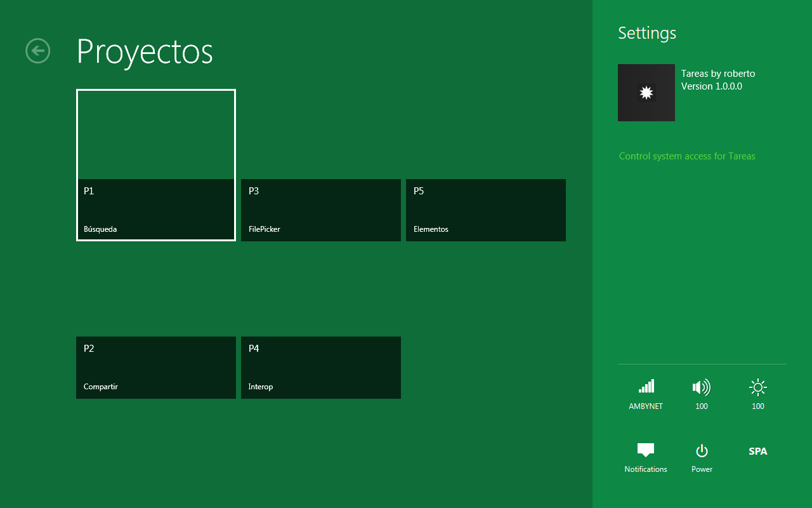Open the Tareas app logo tile

646,93
